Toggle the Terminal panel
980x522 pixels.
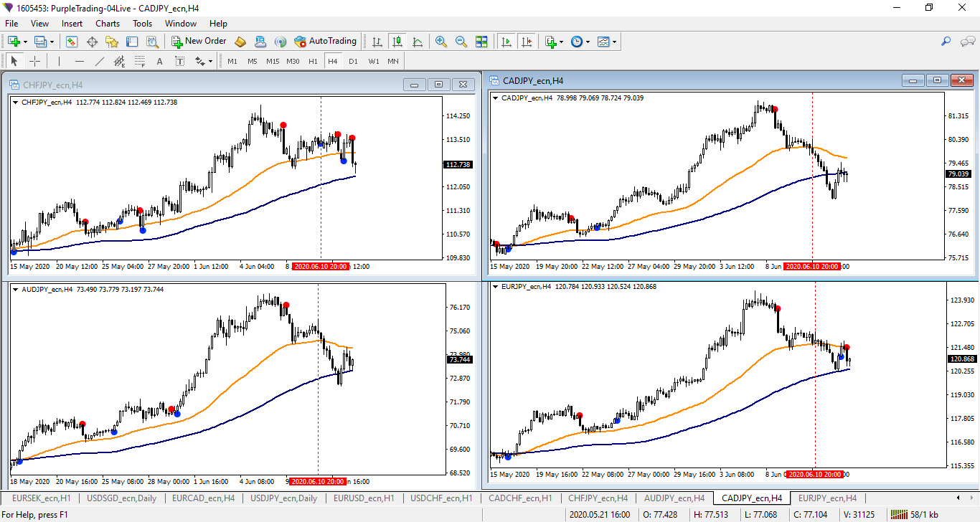click(131, 42)
